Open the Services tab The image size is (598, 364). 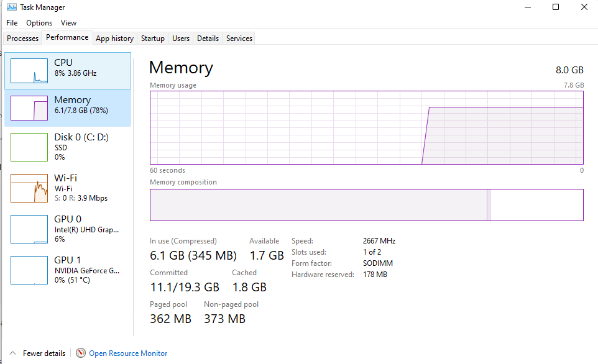(239, 39)
